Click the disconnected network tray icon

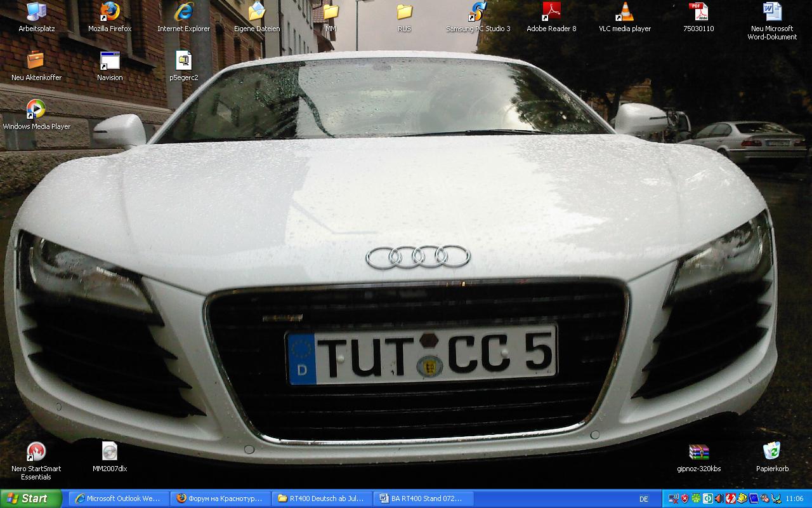[674, 498]
